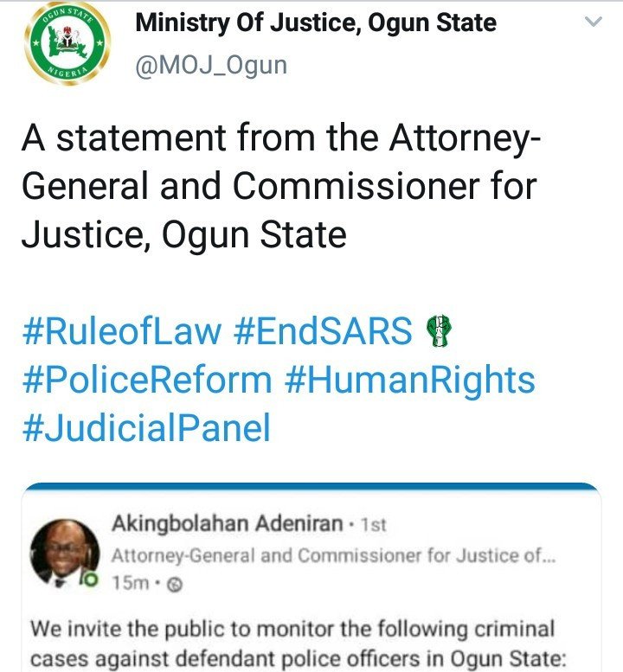Click the tweet text about the Attorney-General statement

pos(281,186)
